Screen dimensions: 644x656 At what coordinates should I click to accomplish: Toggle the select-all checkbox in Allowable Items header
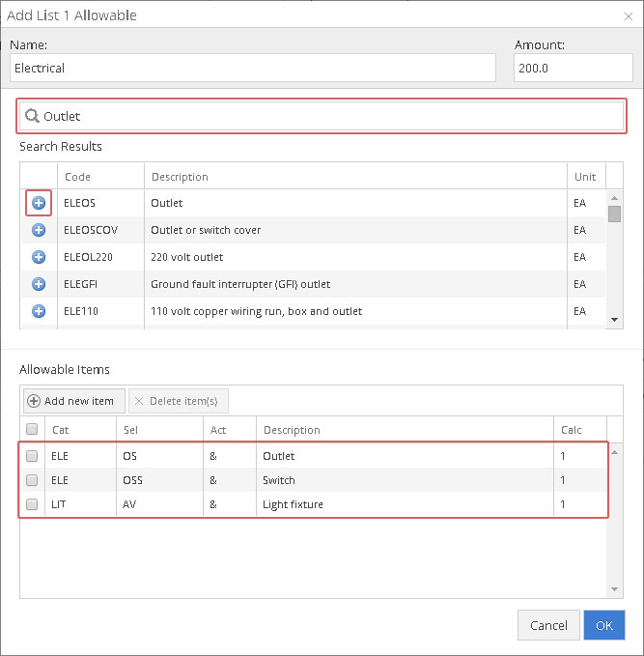click(x=32, y=430)
